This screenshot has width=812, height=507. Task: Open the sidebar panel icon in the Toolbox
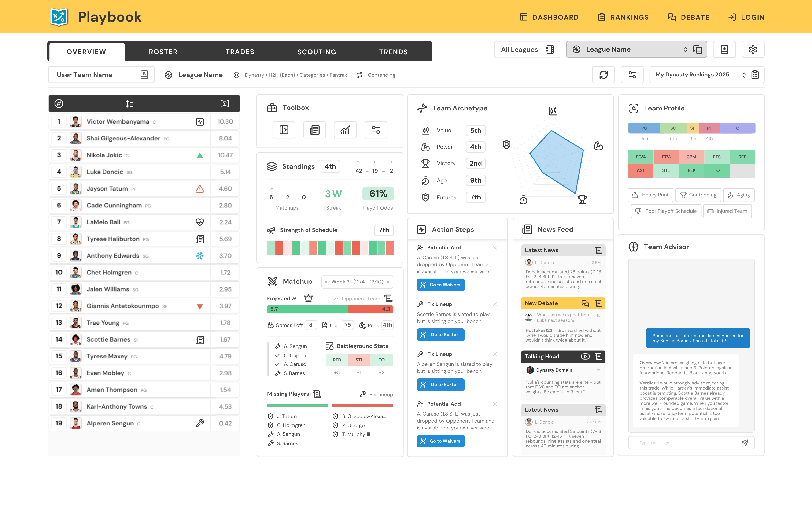coord(284,130)
